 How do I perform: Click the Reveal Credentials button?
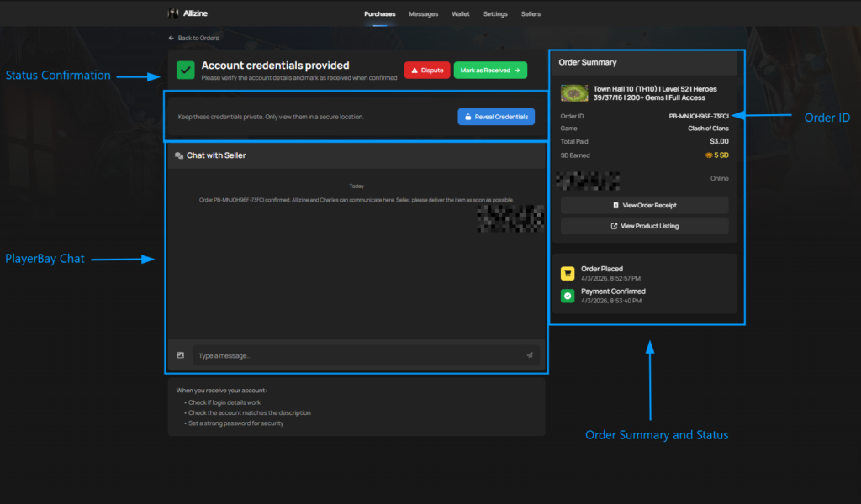click(496, 117)
